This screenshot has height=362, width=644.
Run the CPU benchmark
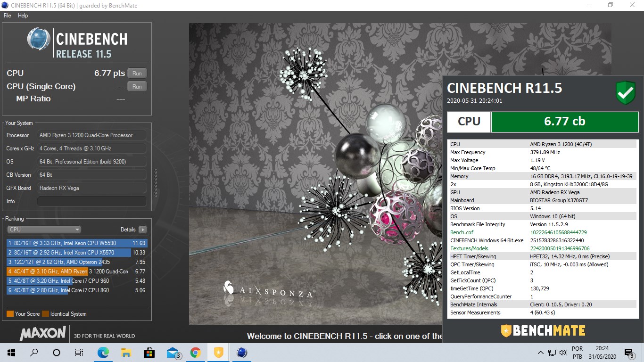point(137,73)
